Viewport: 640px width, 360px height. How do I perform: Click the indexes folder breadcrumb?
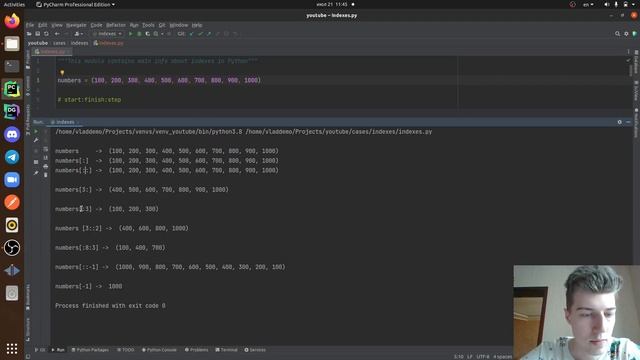click(79, 43)
